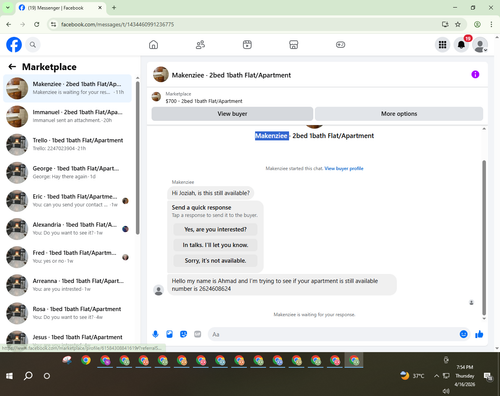Choose a sticker with the sticker icon

(183, 334)
